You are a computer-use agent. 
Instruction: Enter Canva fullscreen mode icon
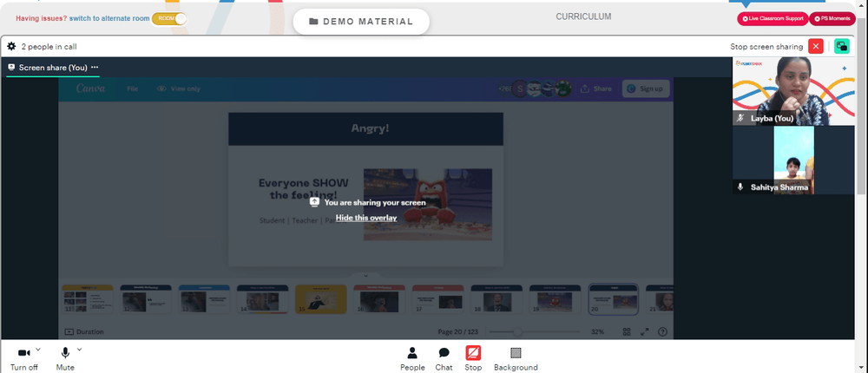[644, 331]
